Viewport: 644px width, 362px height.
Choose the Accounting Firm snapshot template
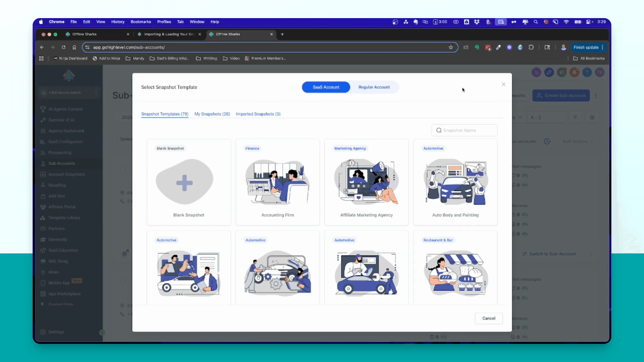277,183
